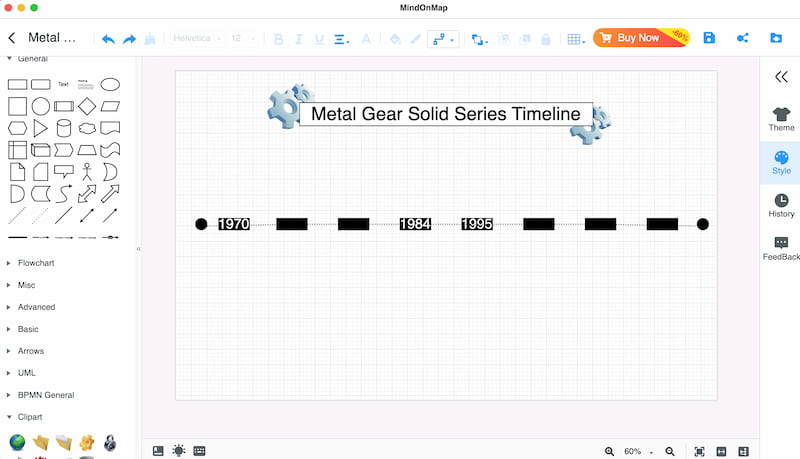This screenshot has height=459, width=800.
Task: Open the Theme panel
Action: 781,120
